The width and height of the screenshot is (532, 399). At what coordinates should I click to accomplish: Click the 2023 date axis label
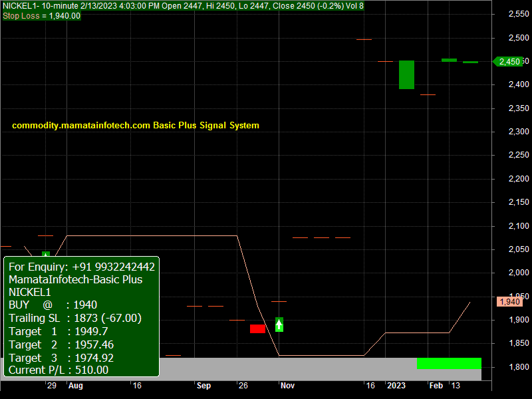pyautogui.click(x=396, y=386)
